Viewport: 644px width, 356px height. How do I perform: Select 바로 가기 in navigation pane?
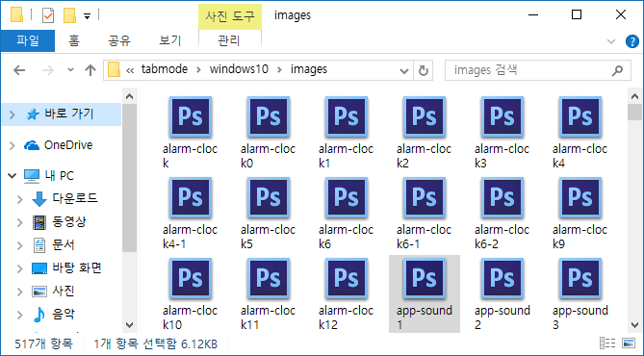69,114
